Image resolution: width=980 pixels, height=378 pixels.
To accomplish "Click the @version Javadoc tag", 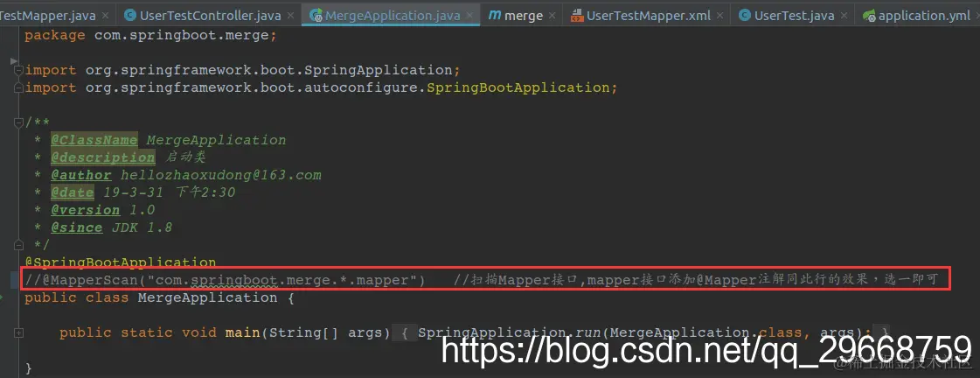I will 85,210.
